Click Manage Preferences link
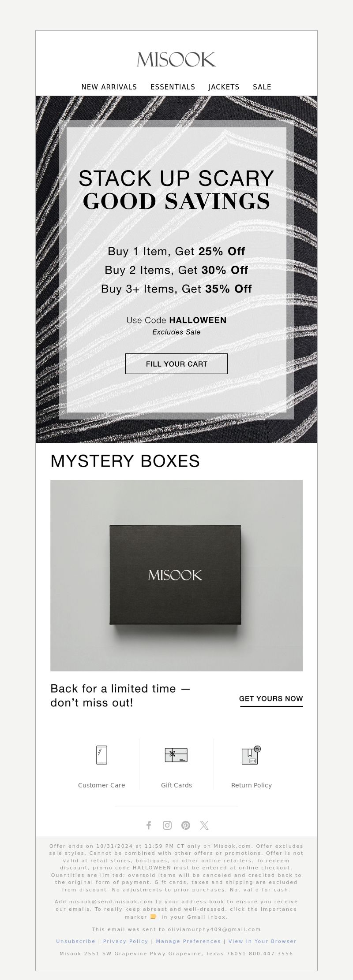 click(x=188, y=941)
